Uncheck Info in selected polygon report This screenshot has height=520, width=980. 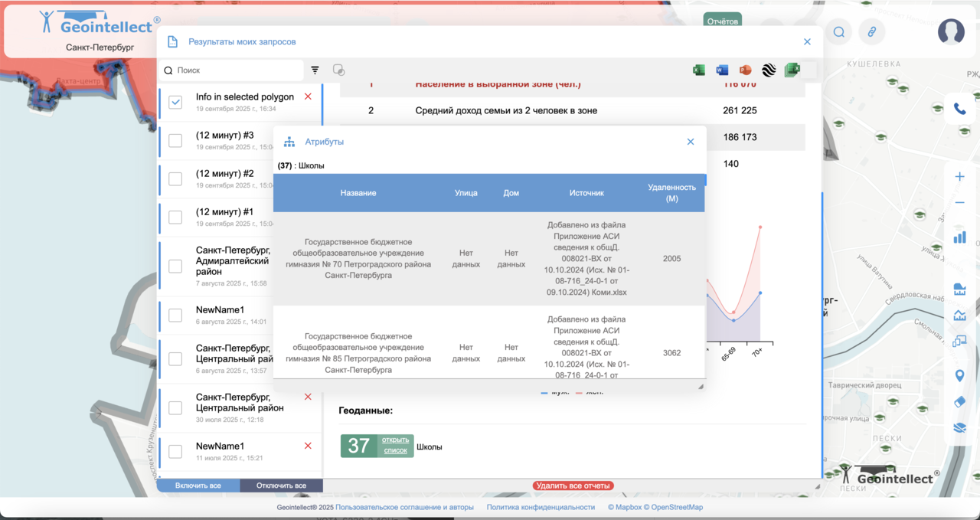coord(175,102)
